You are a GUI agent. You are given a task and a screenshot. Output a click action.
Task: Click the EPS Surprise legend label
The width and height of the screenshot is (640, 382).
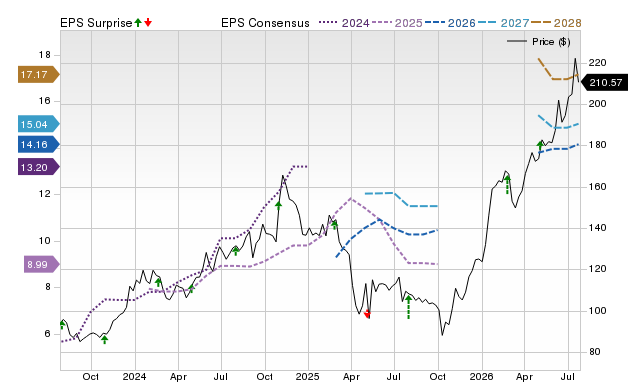[96, 23]
